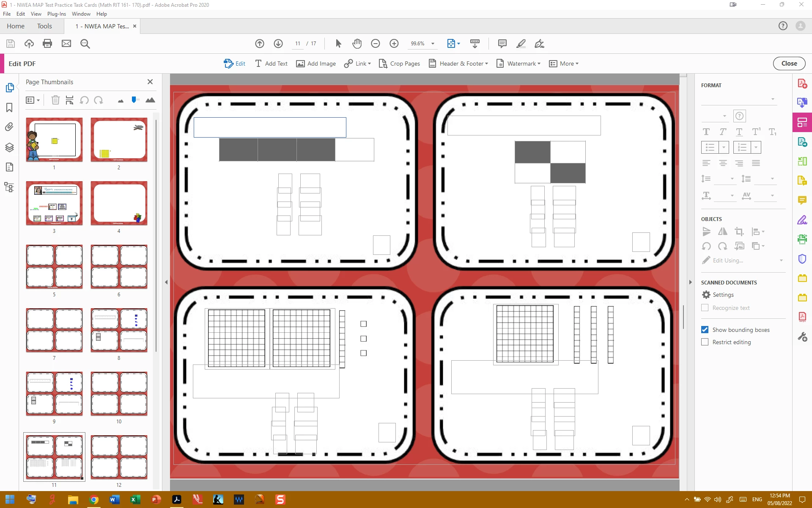Viewport: 812px width, 508px height.
Task: Open the zoom level dropdown
Action: pyautogui.click(x=433, y=44)
